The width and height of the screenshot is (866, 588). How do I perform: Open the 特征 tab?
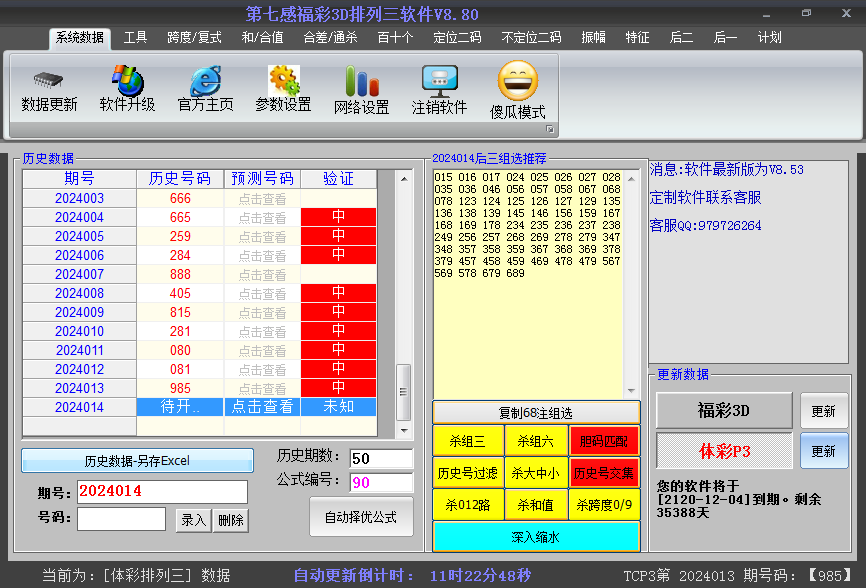pyautogui.click(x=637, y=38)
